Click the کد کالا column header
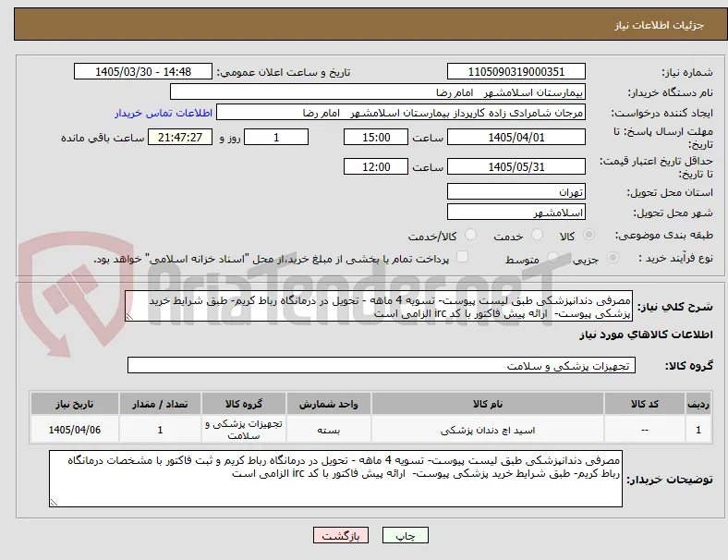Viewport: 728px width, 560px height. tap(645, 404)
